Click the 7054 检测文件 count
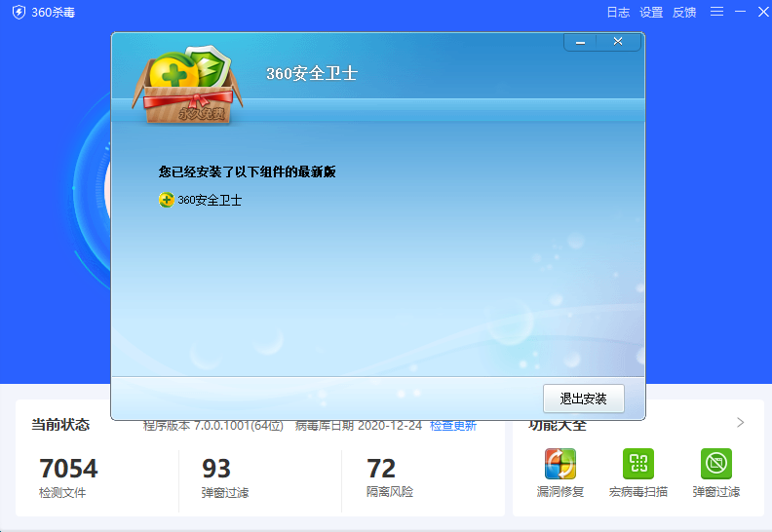 click(x=68, y=469)
